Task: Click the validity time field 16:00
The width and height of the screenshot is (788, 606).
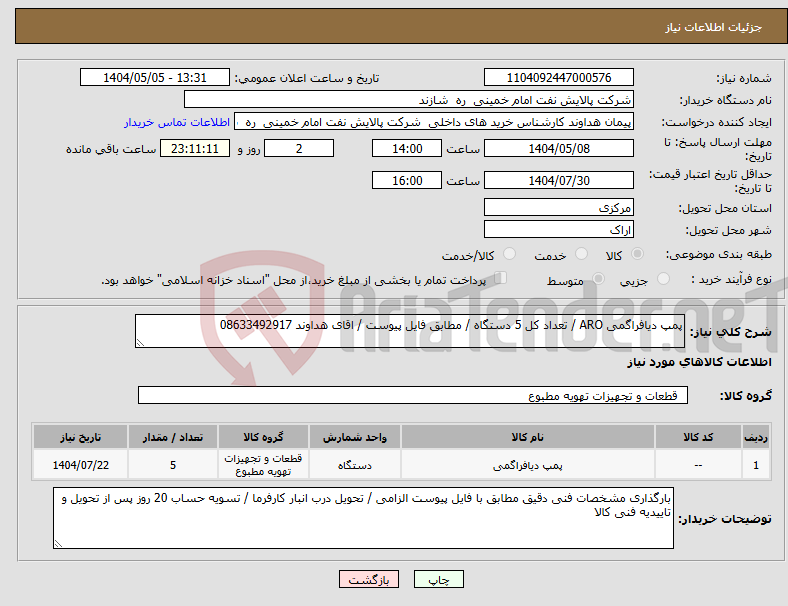Action: click(x=407, y=180)
